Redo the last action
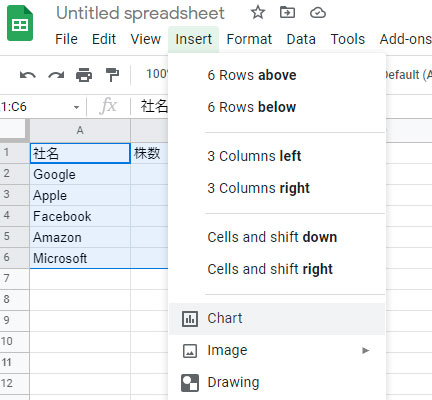Image resolution: width=432 pixels, height=400 pixels. [x=56, y=75]
